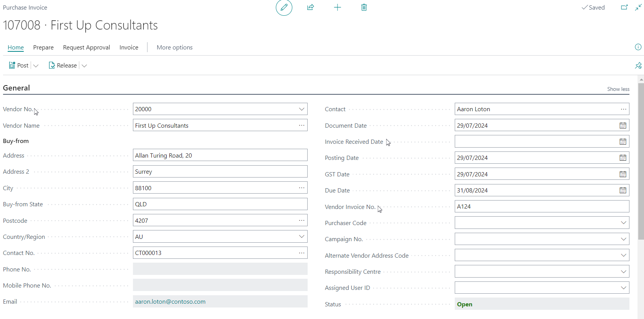Click the Open status value
This screenshot has height=319, width=644.
coord(465,304)
